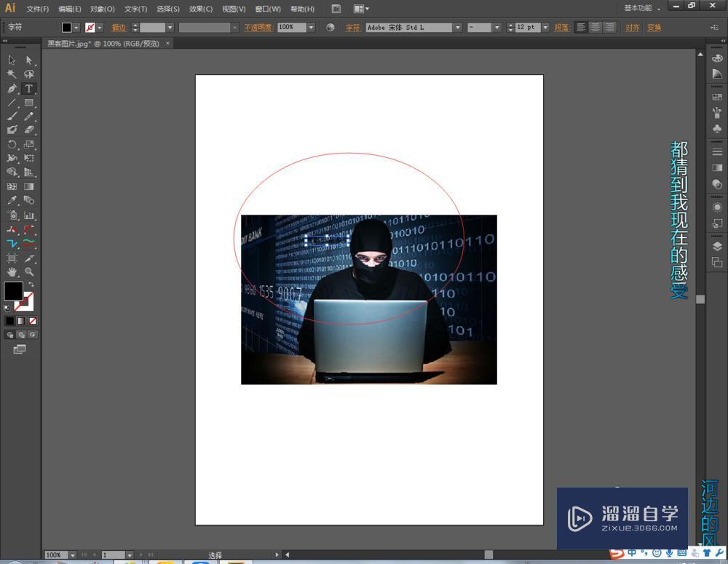Select the Rotate tool
The image size is (728, 564).
(12, 145)
